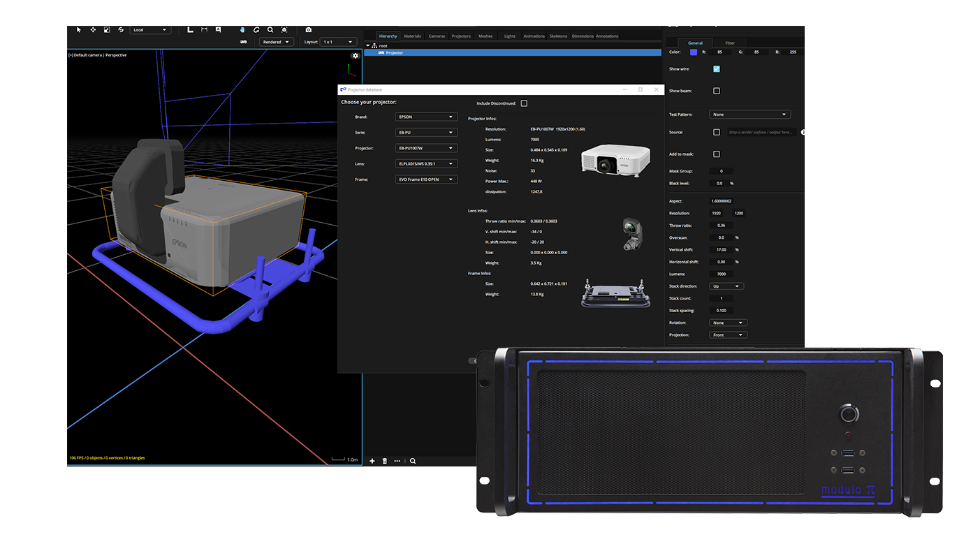
Task: Toggle the Show wire checkbox
Action: (717, 69)
